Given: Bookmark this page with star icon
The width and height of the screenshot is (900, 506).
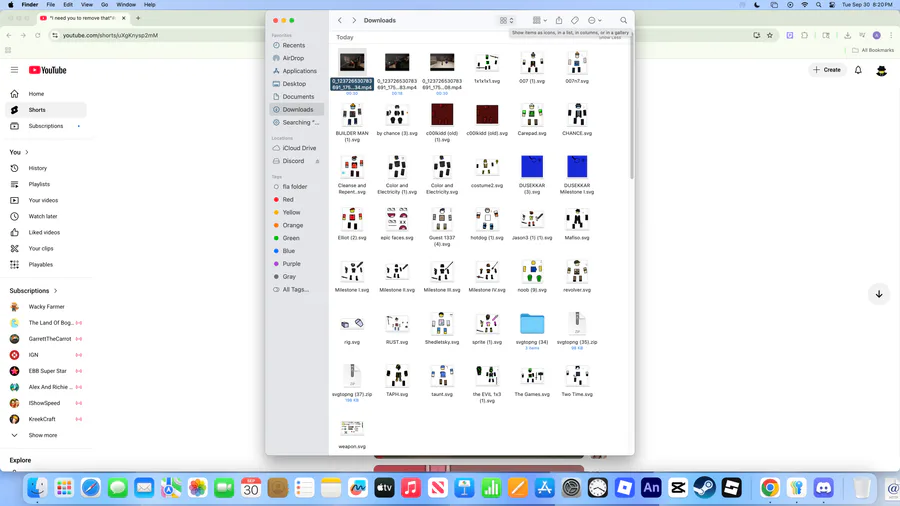Looking at the screenshot, I should 770,36.
